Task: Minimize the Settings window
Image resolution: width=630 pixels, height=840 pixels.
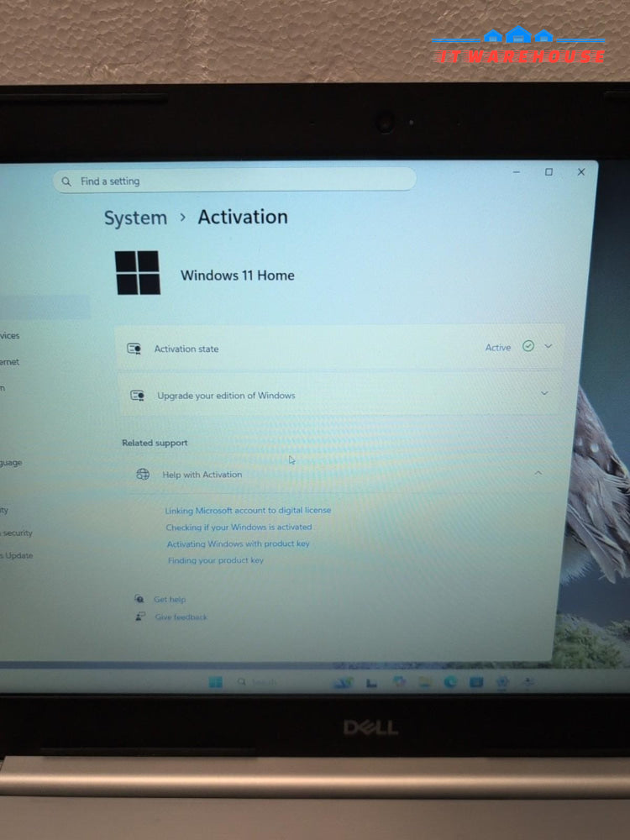Action: (x=517, y=172)
